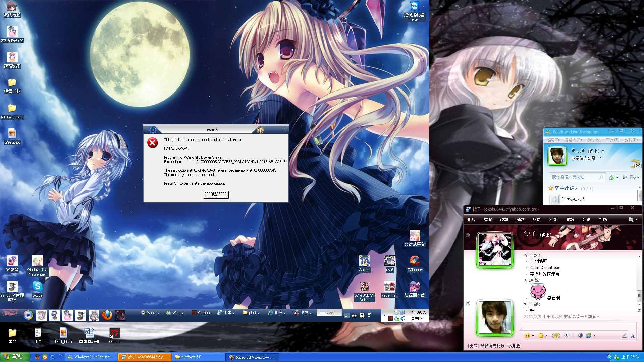Click 開始 Start button
This screenshot has width=644, height=362.
(15, 357)
